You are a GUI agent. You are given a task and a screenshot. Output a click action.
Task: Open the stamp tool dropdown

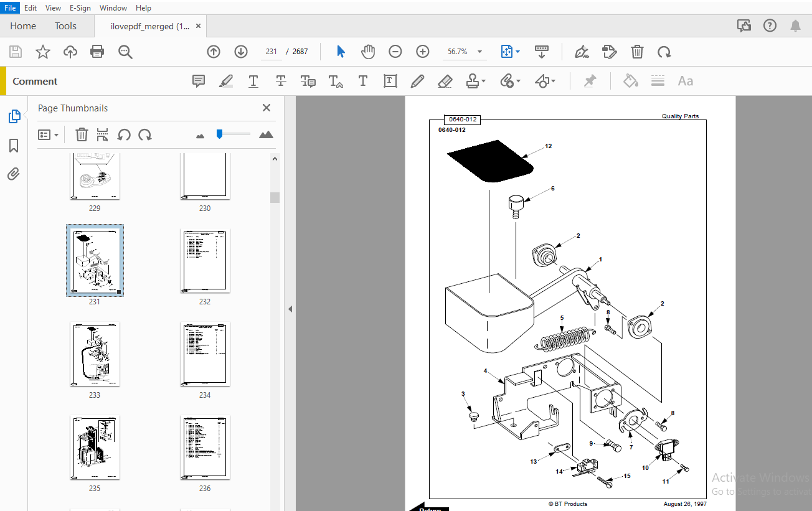[476, 81]
